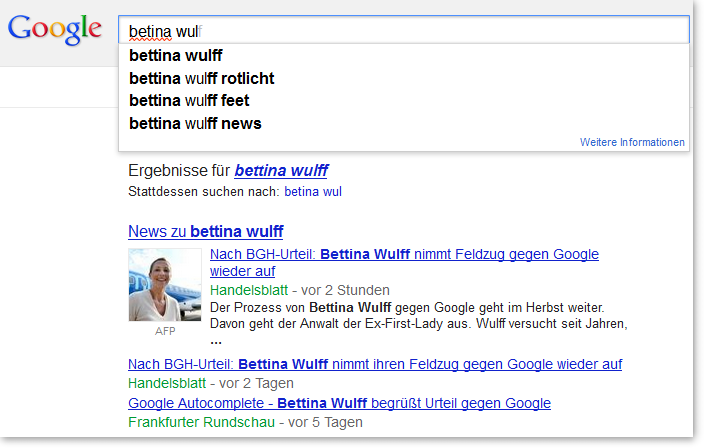Search instead for 'betina wul'

coord(313,192)
